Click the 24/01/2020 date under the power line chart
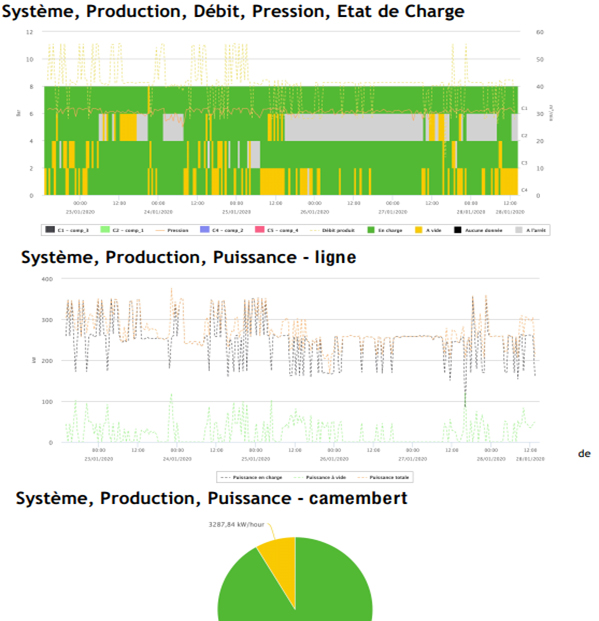The height and width of the screenshot is (621, 599). 177,459
